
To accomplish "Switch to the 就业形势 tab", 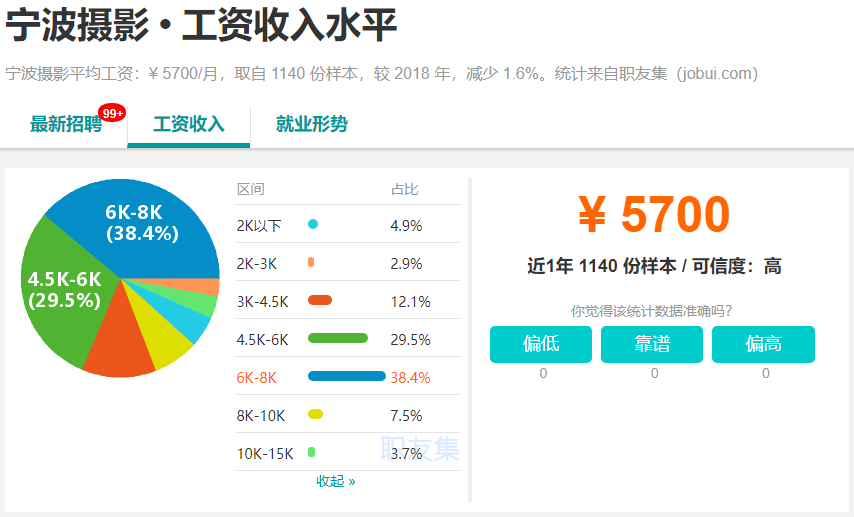I will pyautogui.click(x=312, y=124).
